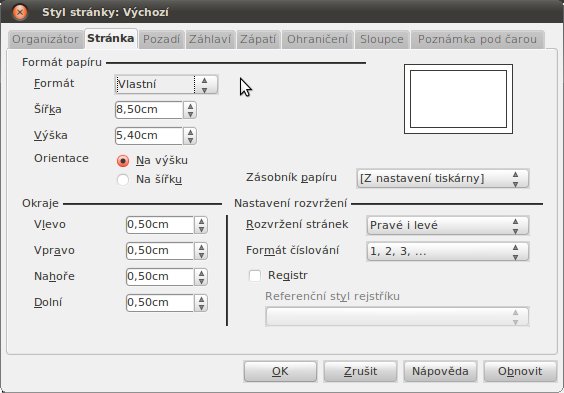Image resolution: width=564 pixels, height=393 pixels.
Task: Decrease the Vpravo right margin
Action: (201, 255)
